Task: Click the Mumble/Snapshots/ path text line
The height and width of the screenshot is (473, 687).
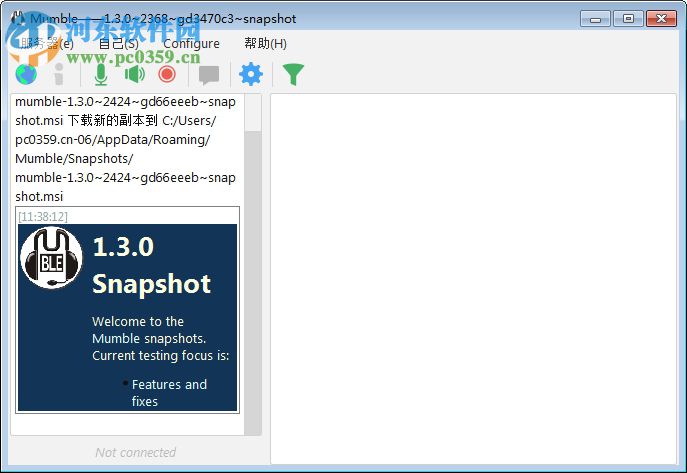Action: pyautogui.click(x=74, y=159)
